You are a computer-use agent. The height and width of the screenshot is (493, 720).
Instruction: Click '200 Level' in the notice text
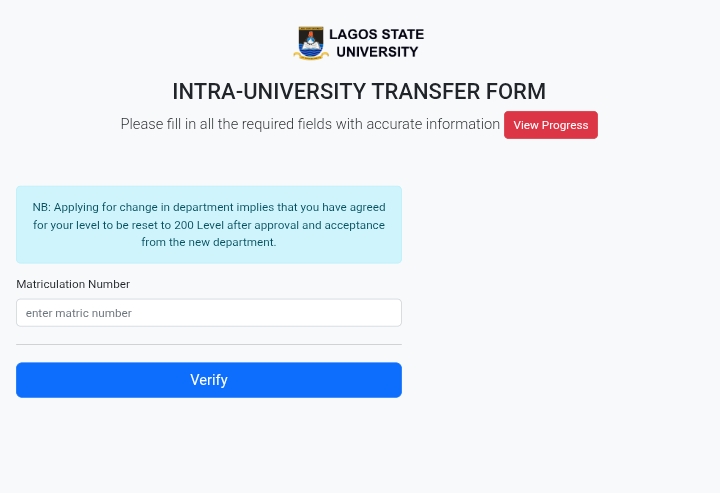pyautogui.click(x=199, y=225)
